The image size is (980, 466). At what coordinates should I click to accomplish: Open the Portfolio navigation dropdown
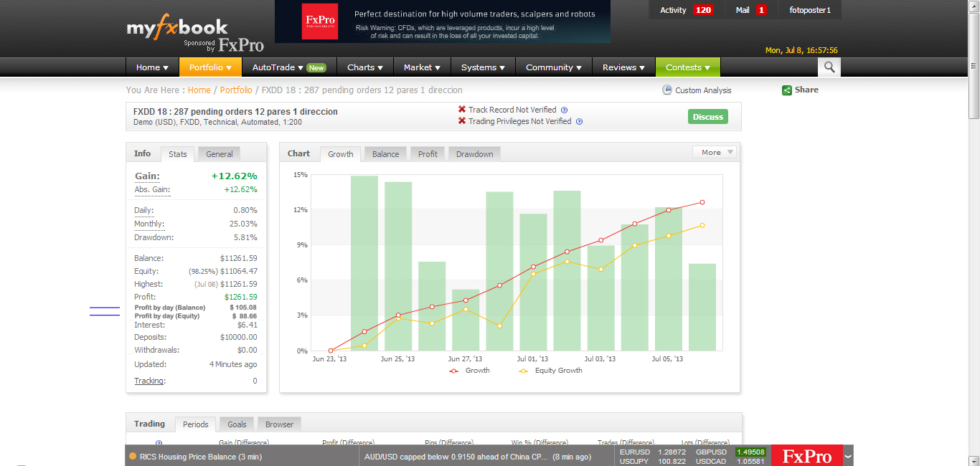pos(210,67)
